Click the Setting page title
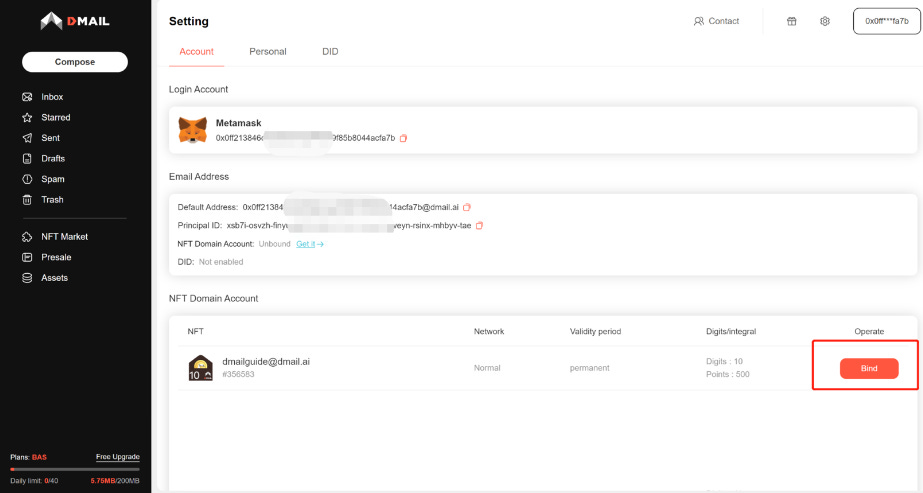Viewport: 923px width, 493px height. click(x=188, y=21)
